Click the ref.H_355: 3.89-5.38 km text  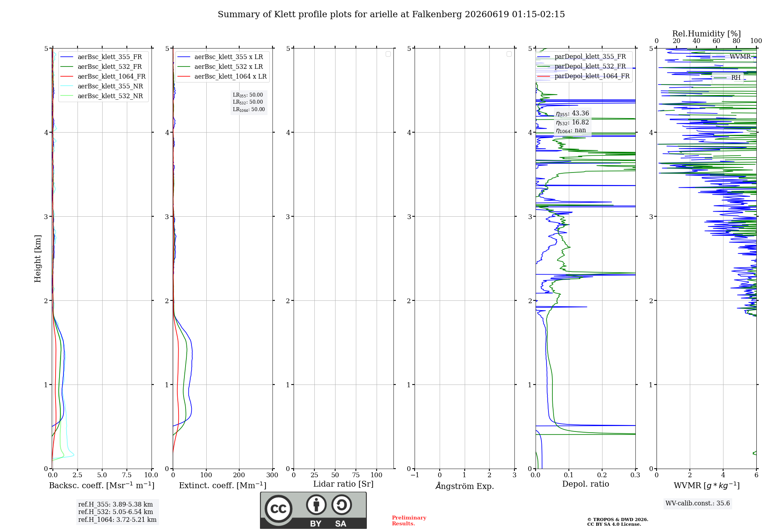115,505
